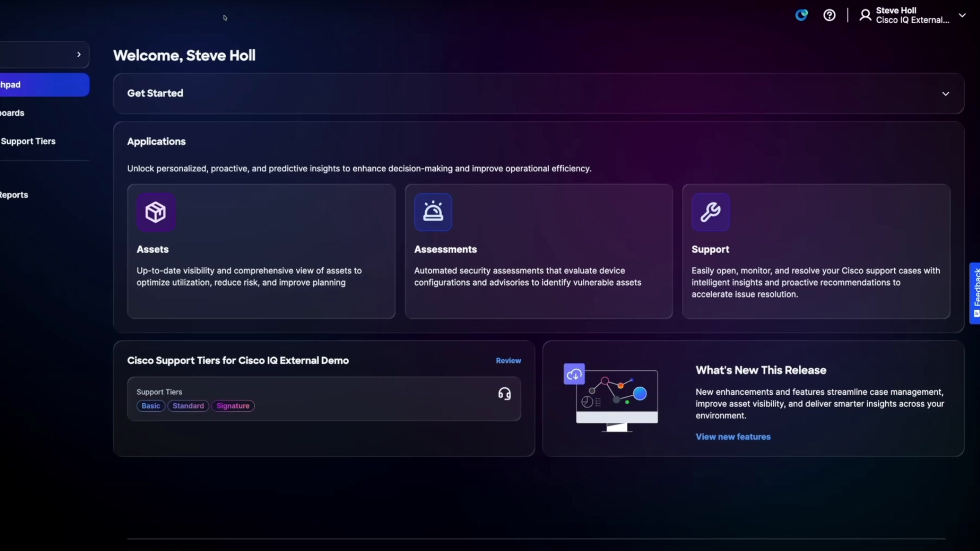Click the user profile avatar icon

865,15
